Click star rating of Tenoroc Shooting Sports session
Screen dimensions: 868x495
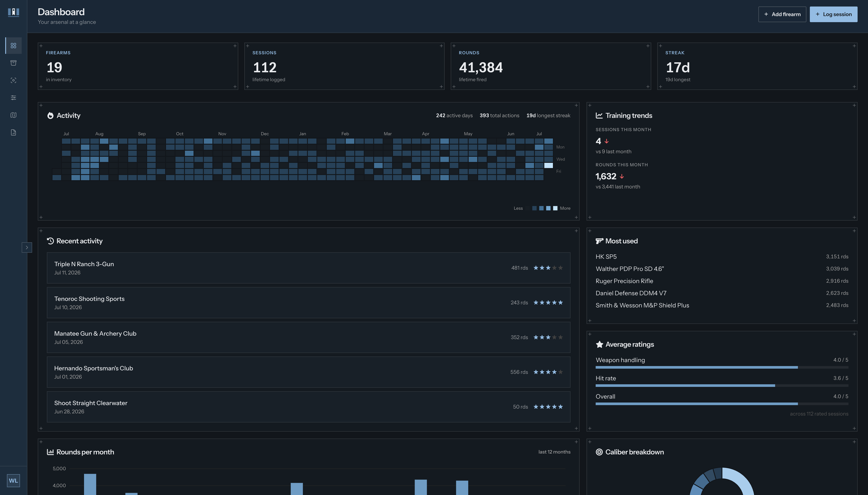(x=548, y=303)
